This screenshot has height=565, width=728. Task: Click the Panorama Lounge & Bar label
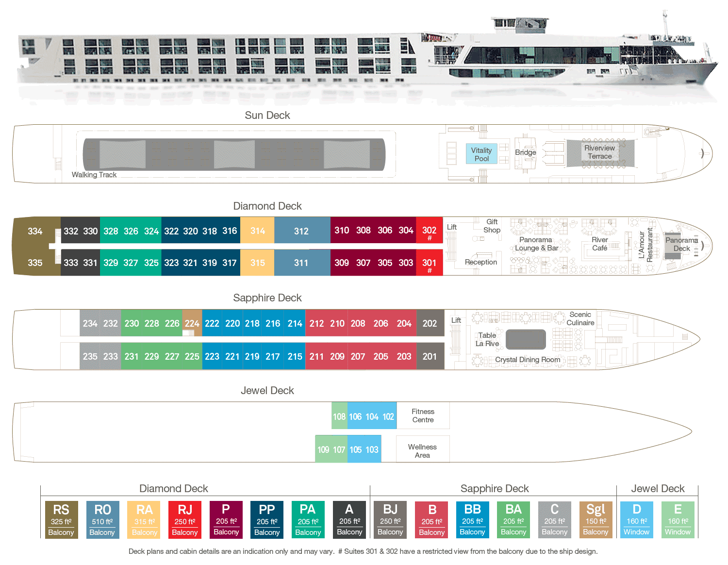[x=536, y=244]
